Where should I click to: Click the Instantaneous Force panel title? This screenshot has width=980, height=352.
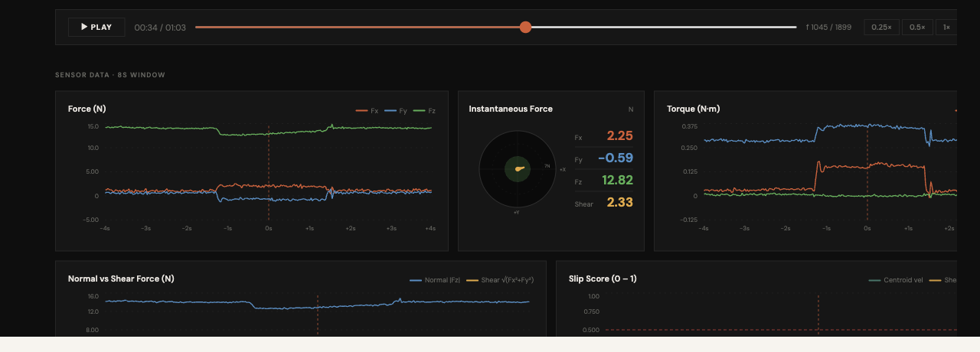coord(511,109)
